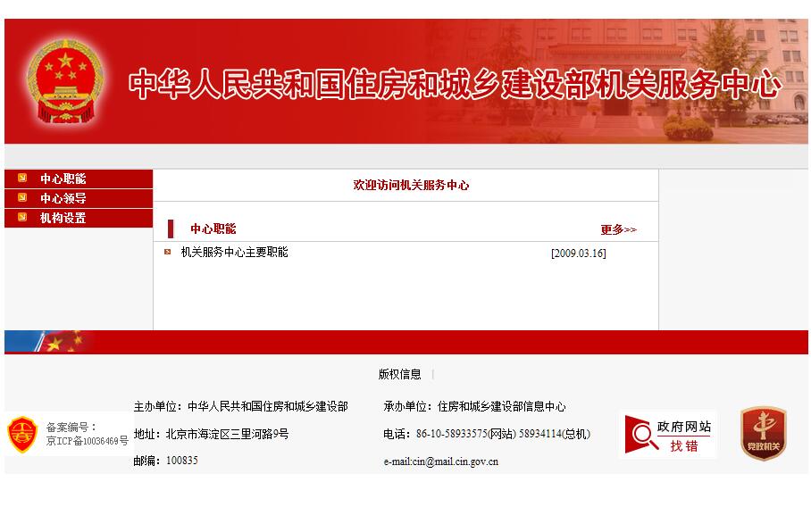Click the postal code 100835
Viewport: 811px width, 532px height.
coord(182,460)
